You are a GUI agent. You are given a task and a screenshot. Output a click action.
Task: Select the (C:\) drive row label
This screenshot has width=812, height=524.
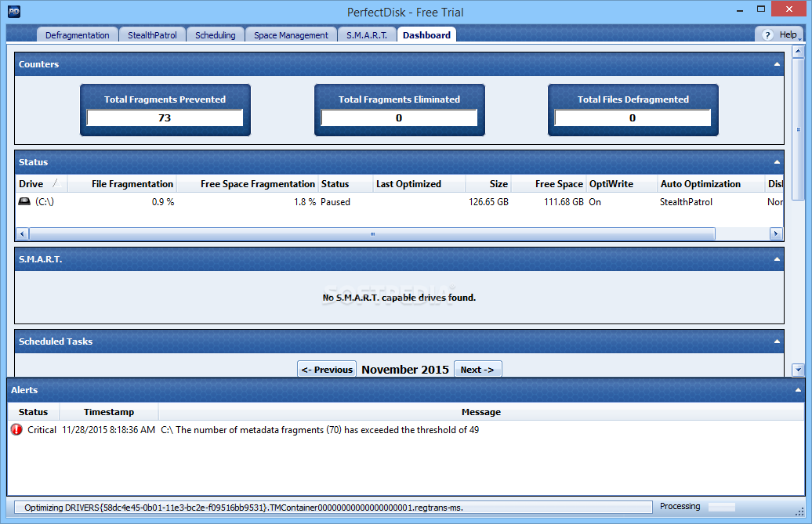[x=45, y=202]
